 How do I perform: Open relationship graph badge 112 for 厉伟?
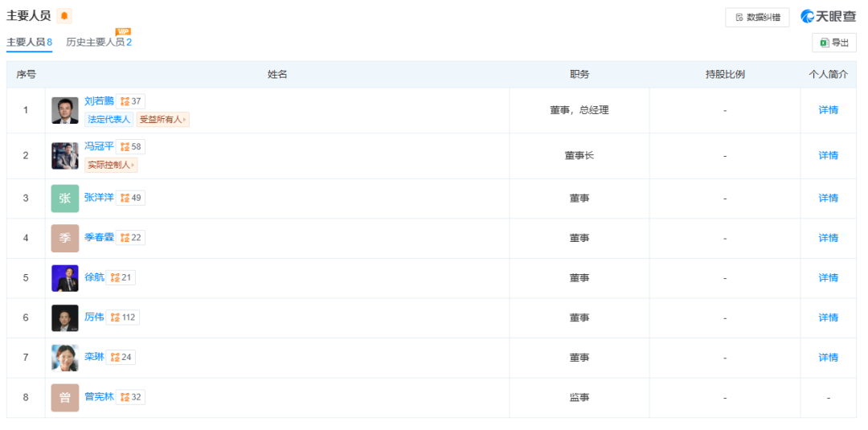[123, 317]
